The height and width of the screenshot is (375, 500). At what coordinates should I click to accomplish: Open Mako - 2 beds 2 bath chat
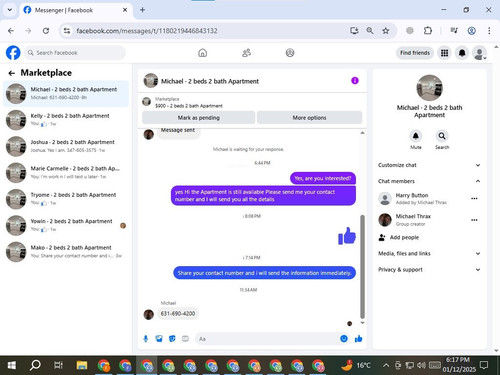66,251
